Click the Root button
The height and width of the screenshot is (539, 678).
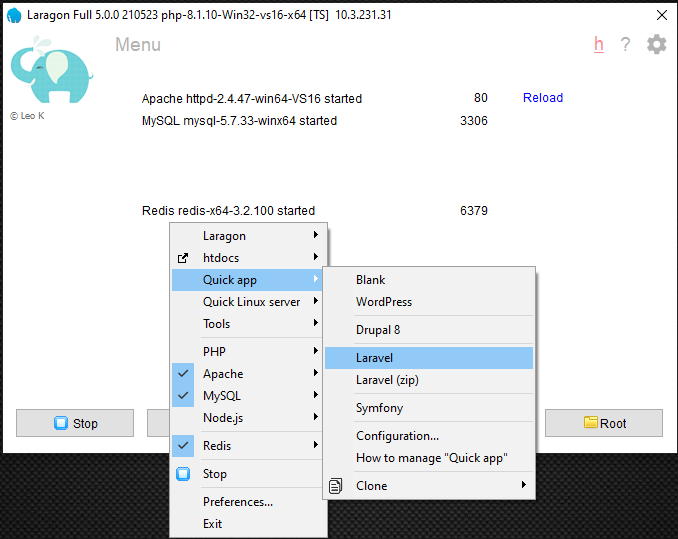[604, 423]
